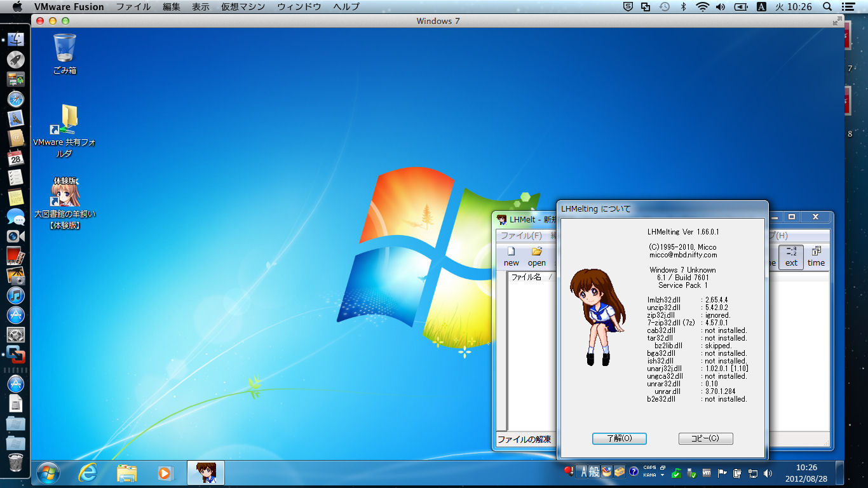Click the IME 般 conversion mode button
The image size is (868, 488).
593,471
